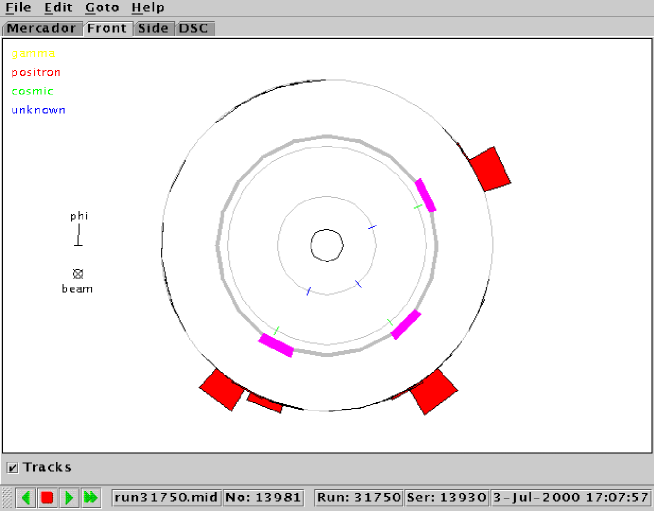The width and height of the screenshot is (654, 511).
Task: Click the phi axis indicator icon
Action: (x=78, y=235)
